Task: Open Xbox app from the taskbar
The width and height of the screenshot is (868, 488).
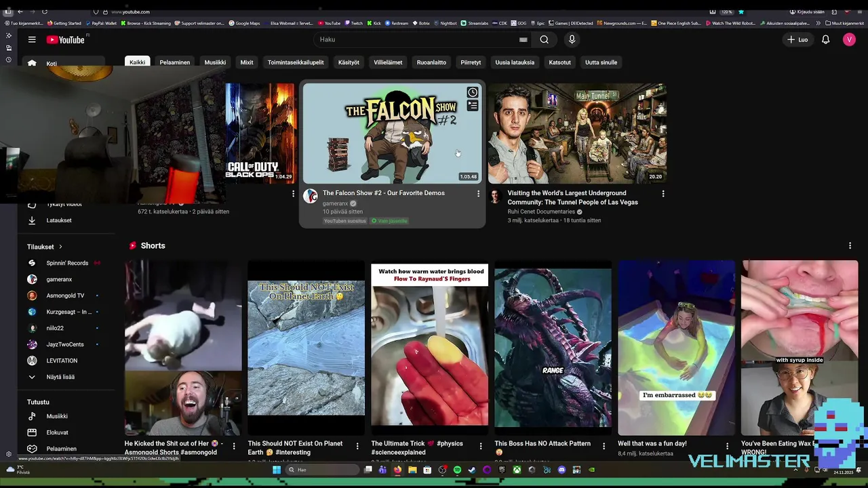Action: click(x=517, y=470)
